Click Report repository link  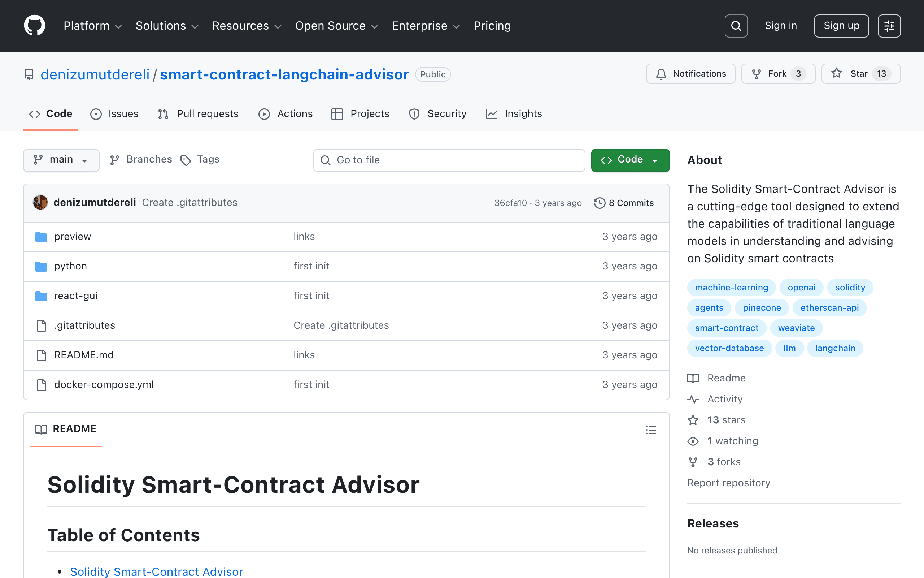728,483
